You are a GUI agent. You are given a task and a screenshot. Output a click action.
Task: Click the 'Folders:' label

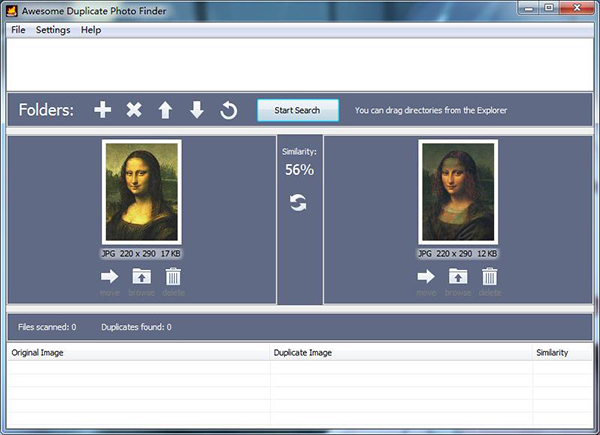tap(46, 110)
